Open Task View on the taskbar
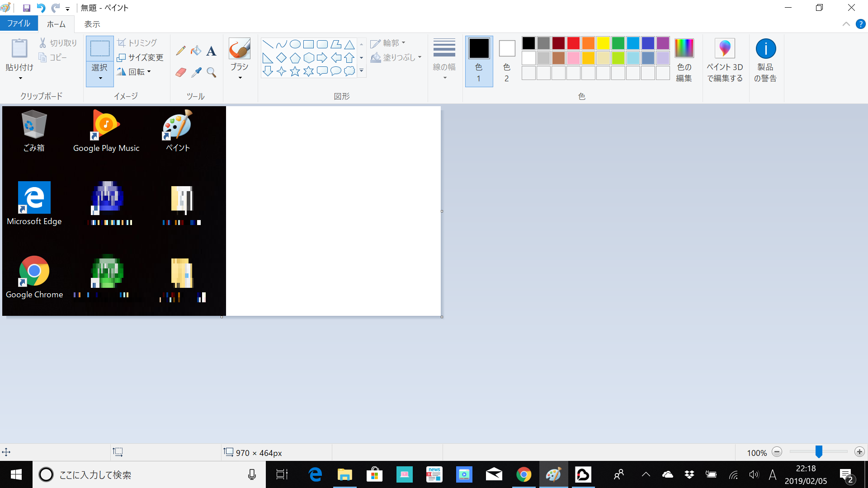Viewport: 868px width, 488px height. click(x=282, y=474)
